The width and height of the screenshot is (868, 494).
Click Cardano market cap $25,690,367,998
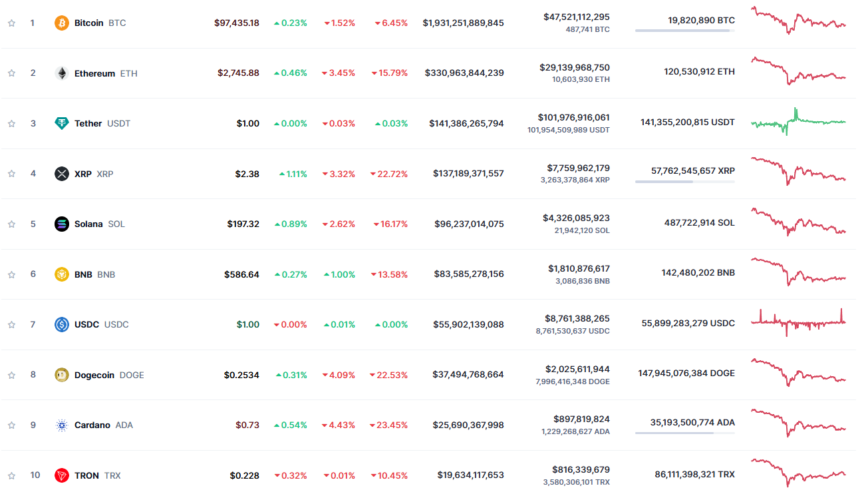point(468,425)
